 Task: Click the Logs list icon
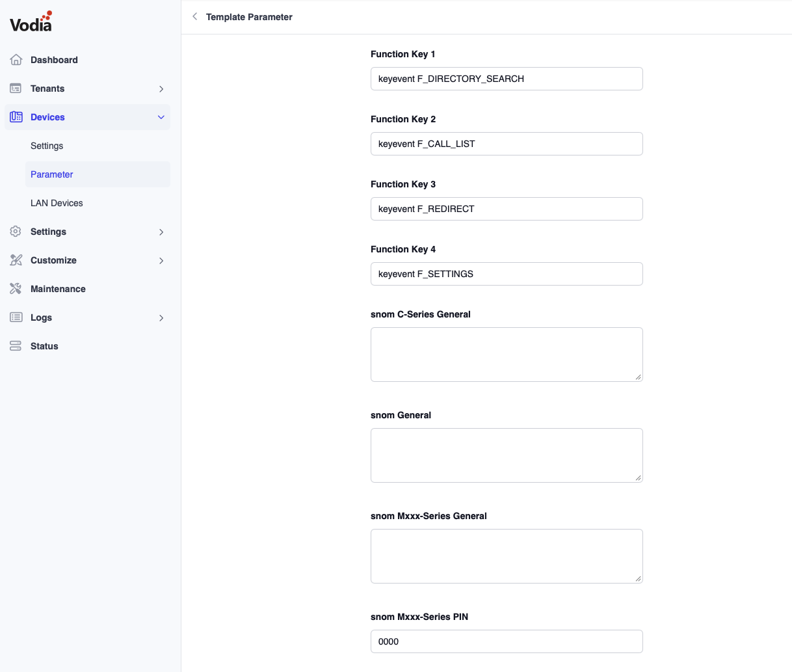(16, 317)
